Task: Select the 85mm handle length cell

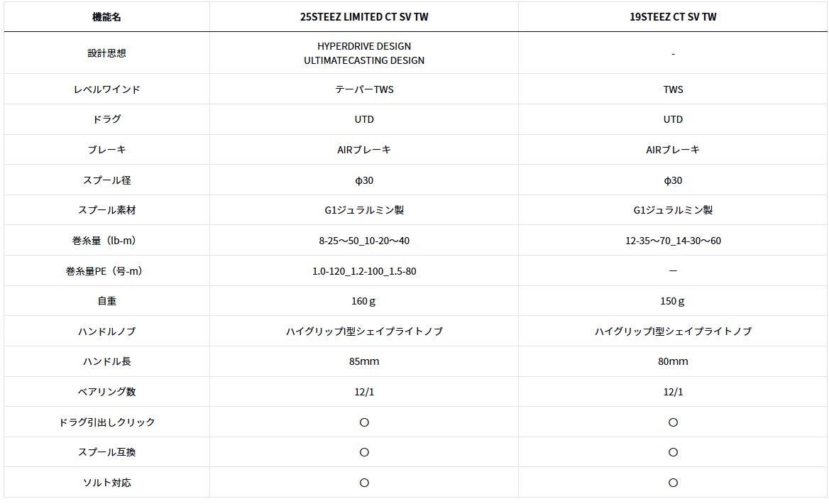Action: 363,361
